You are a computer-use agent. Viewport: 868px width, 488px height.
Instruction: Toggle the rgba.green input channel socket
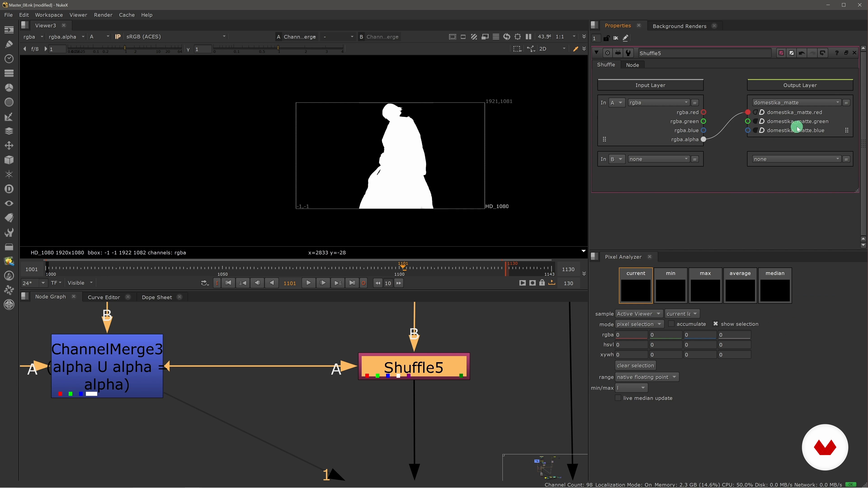click(x=704, y=122)
